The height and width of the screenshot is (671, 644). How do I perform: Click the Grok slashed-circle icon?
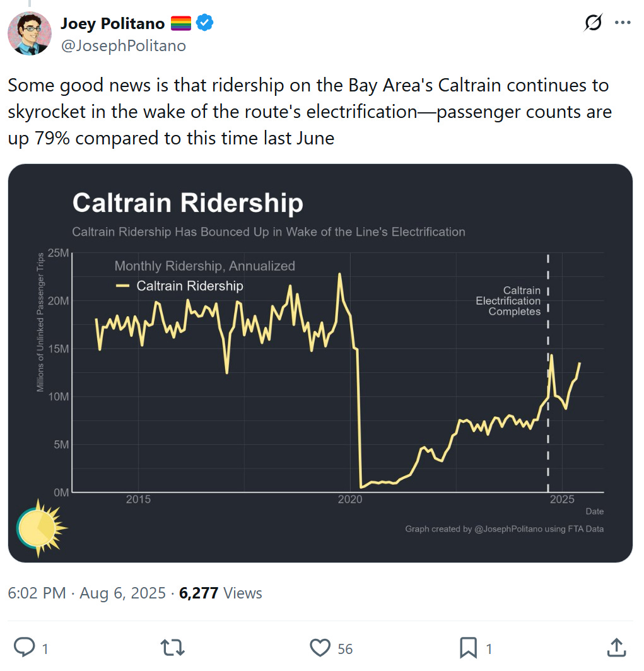[x=593, y=22]
